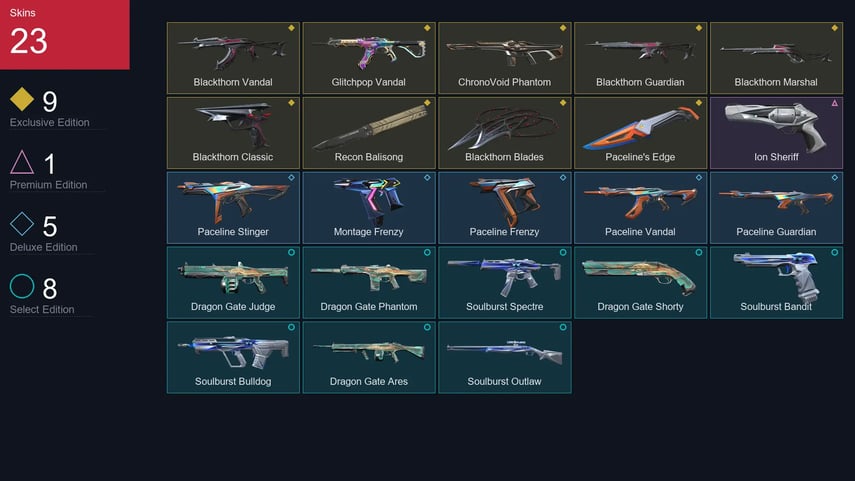This screenshot has width=855, height=481.
Task: Click the blue Deluxe Edition diamond icon
Action: click(22, 224)
